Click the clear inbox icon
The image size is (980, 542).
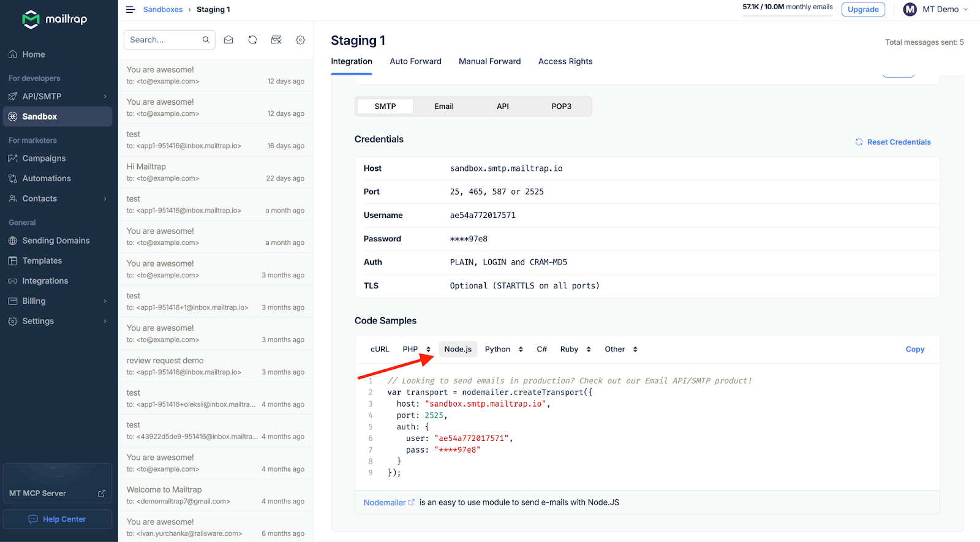coord(276,40)
